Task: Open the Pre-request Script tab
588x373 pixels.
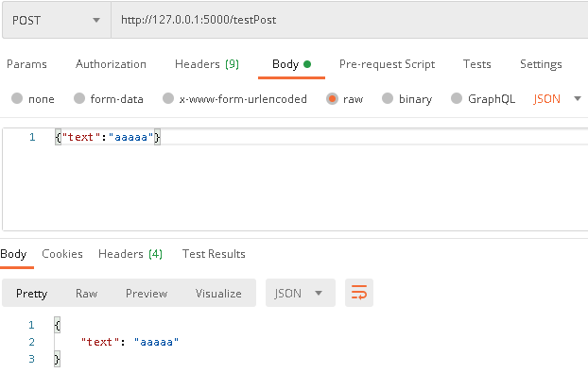Action: tap(387, 64)
